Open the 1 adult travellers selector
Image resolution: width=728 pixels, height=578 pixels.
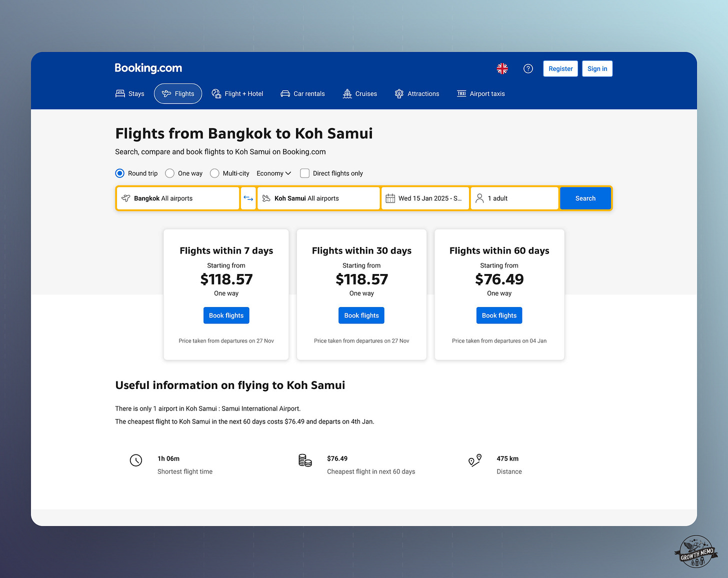(x=514, y=198)
